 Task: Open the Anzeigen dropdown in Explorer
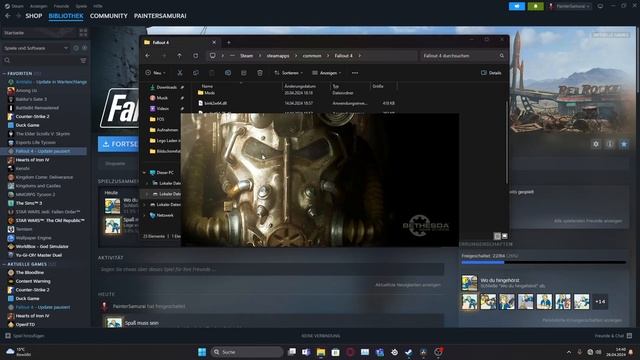pyautogui.click(x=327, y=73)
